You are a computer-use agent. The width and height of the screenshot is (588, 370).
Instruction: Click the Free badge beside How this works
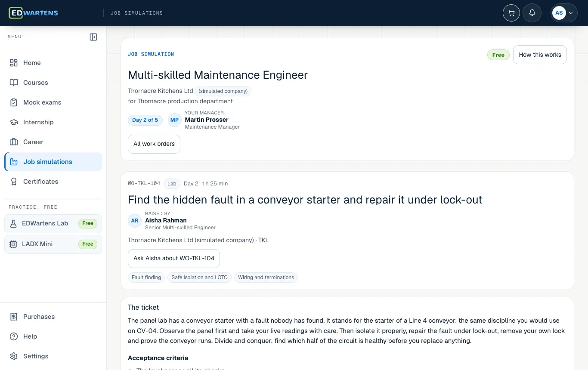[x=498, y=55]
